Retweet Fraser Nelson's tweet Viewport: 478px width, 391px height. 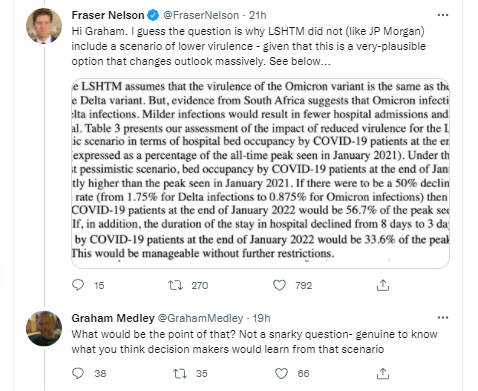point(175,285)
